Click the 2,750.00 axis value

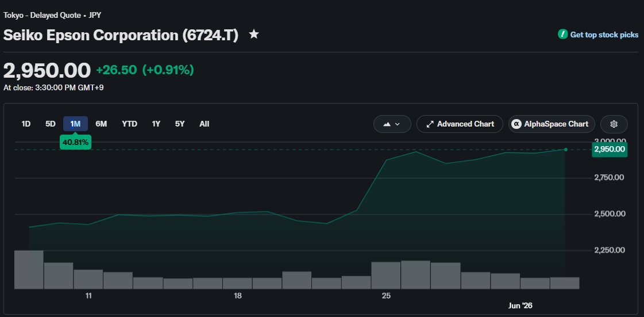pos(609,178)
